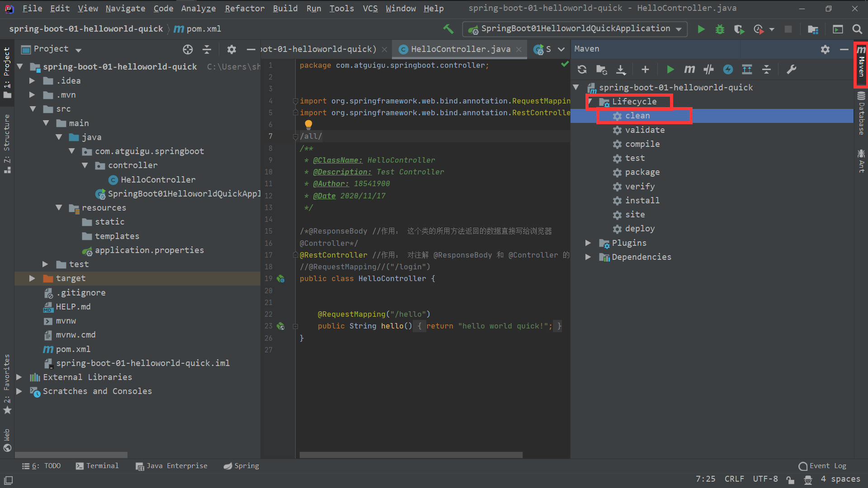Screen dimensions: 868x488
Task: Open Maven settings wrench icon
Action: pyautogui.click(x=791, y=69)
